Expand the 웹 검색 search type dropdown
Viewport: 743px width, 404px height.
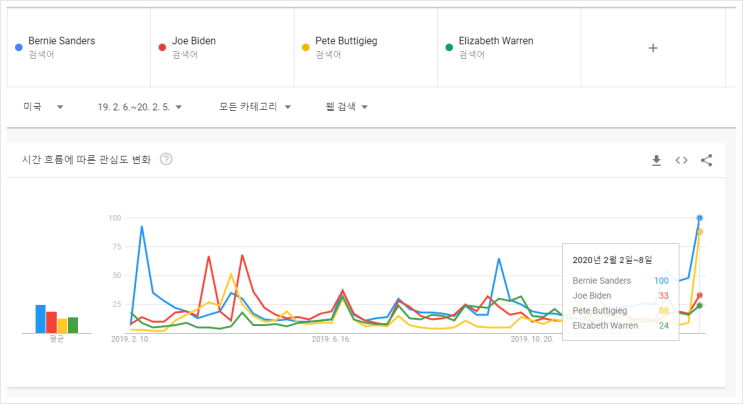(347, 107)
